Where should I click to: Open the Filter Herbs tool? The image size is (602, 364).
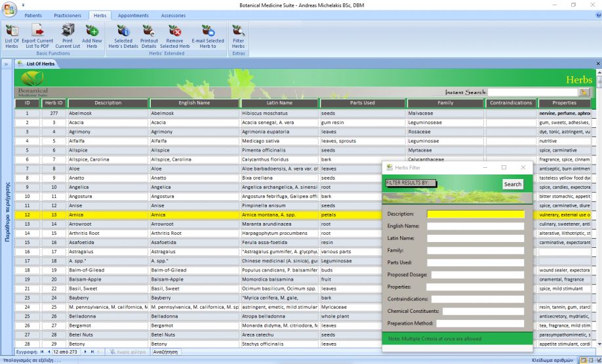238,36
